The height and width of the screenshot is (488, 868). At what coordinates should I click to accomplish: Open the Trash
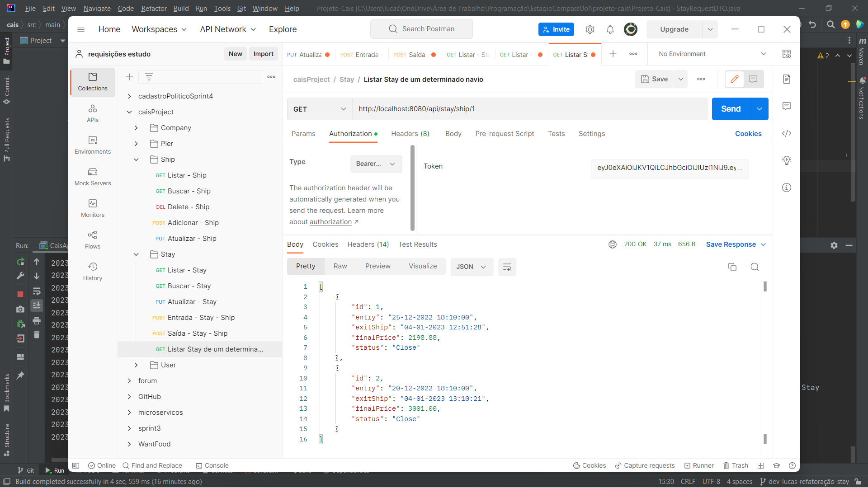(736, 465)
